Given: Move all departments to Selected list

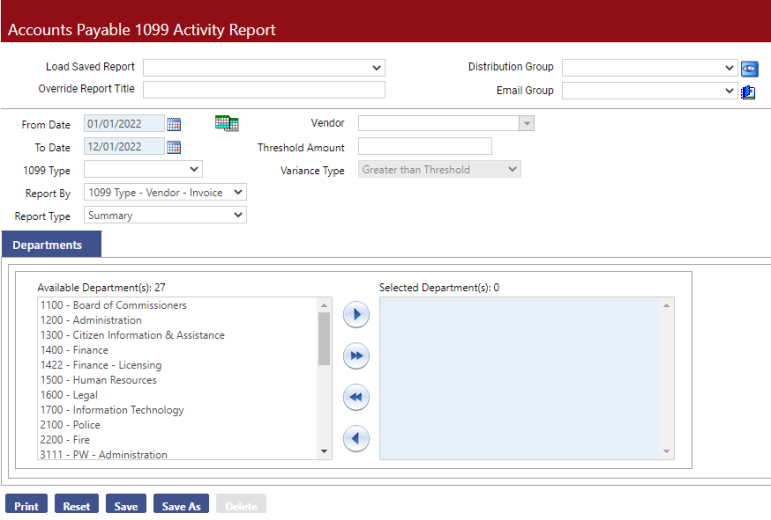Looking at the screenshot, I should pyautogui.click(x=356, y=356).
